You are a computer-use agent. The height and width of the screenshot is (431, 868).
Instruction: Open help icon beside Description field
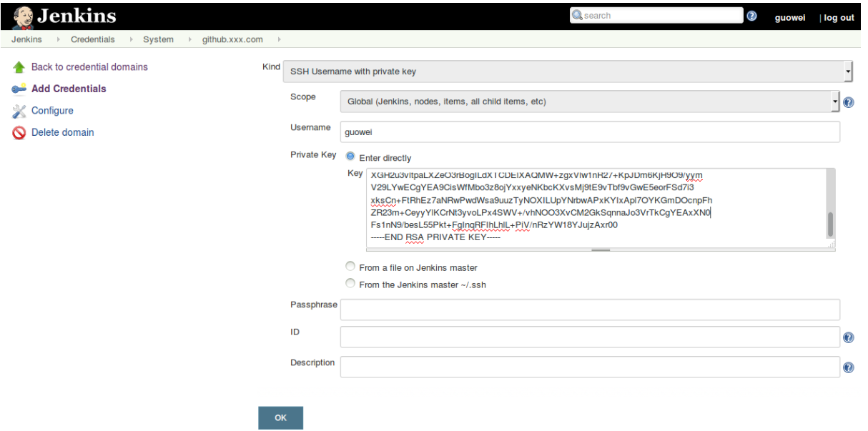[x=849, y=367]
